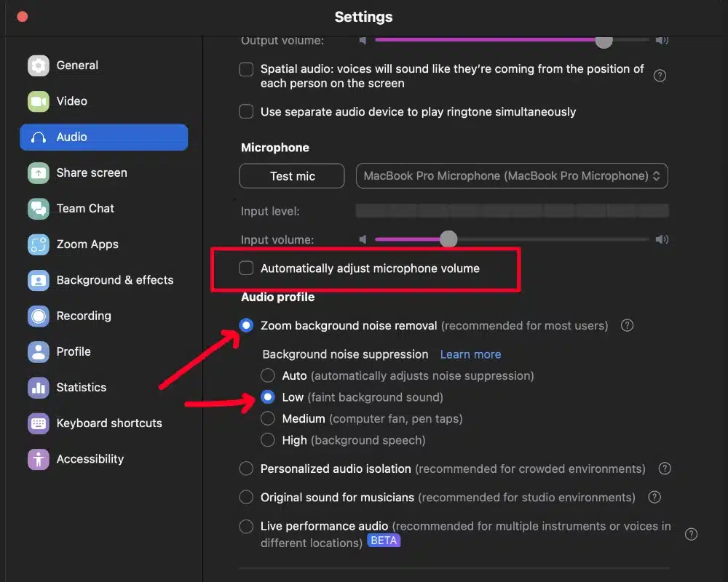The image size is (728, 582).
Task: Open the MacBook Pro Microphone dropdown
Action: pyautogui.click(x=512, y=176)
